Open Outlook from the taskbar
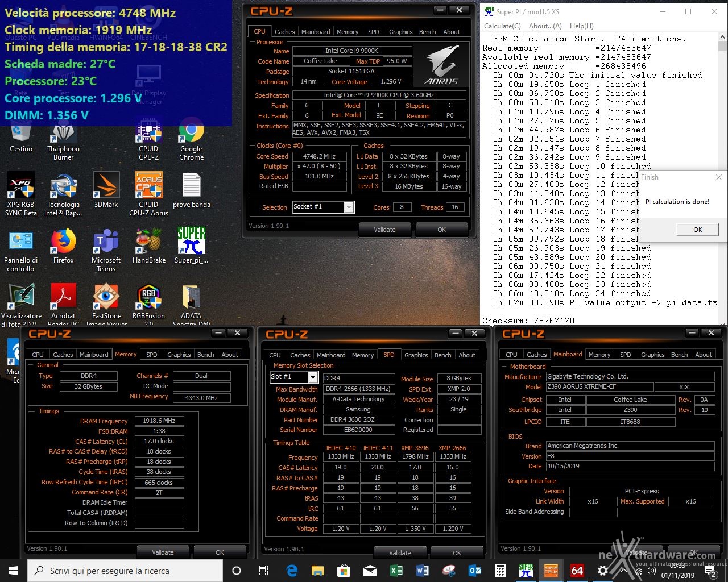728x582 pixels. tap(475, 571)
